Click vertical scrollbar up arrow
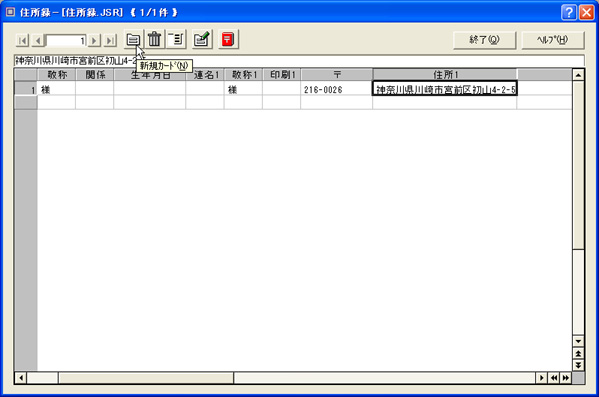 pos(578,75)
